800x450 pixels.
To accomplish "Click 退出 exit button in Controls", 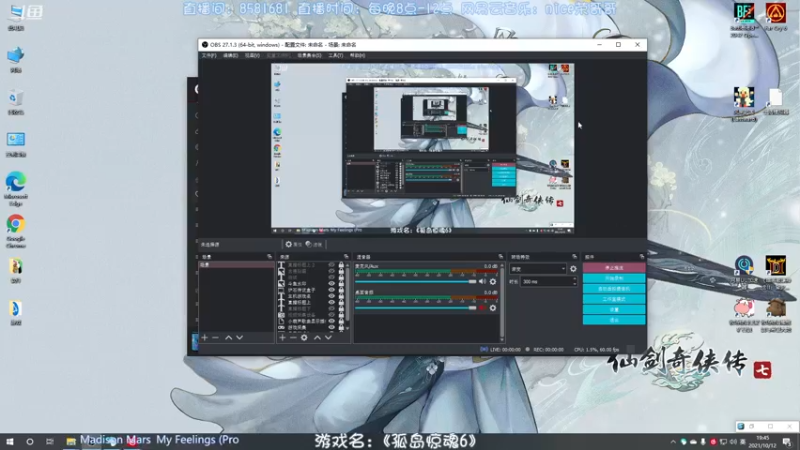I will point(614,320).
